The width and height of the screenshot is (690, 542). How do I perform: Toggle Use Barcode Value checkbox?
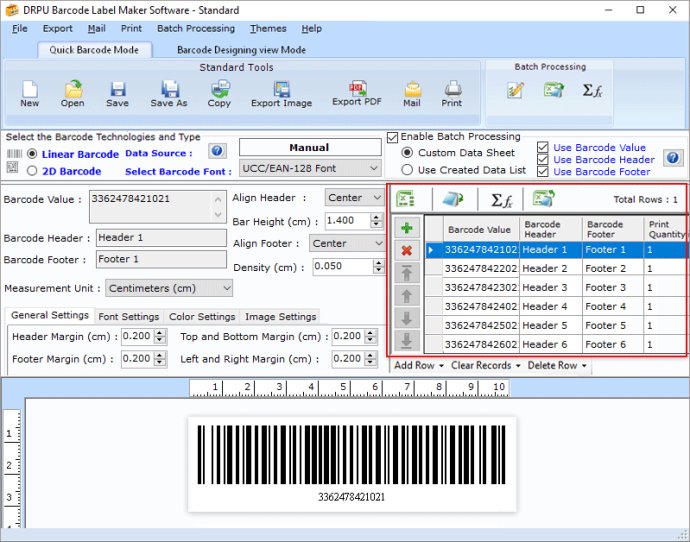pyautogui.click(x=543, y=147)
